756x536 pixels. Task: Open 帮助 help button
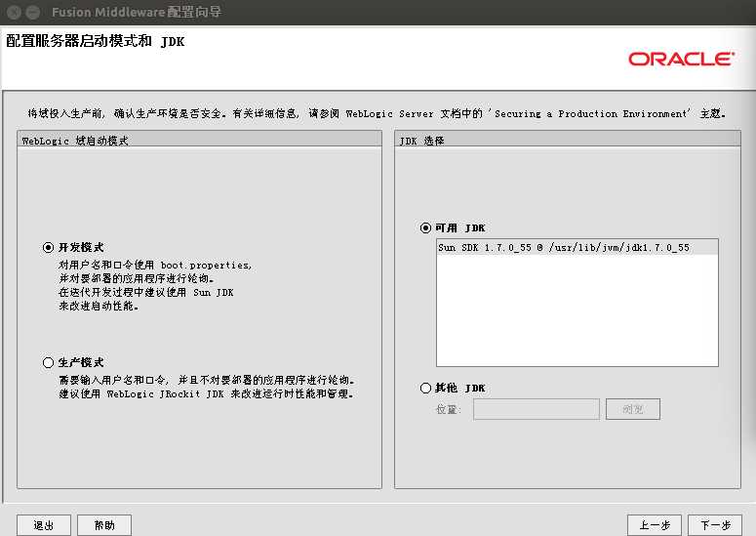104,525
